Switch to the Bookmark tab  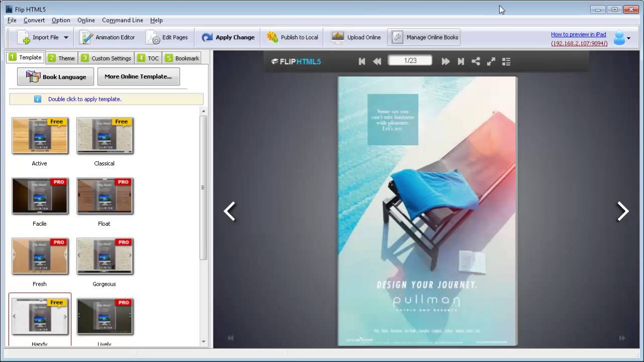point(182,58)
